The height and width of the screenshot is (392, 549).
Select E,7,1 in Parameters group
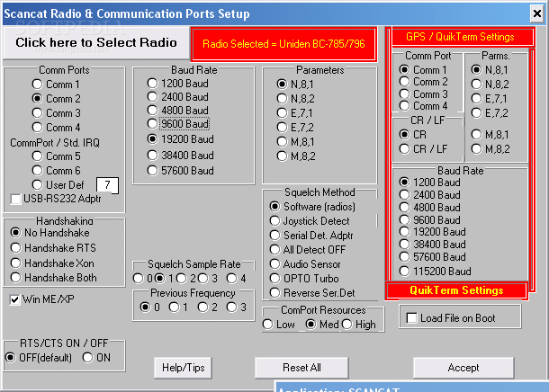[x=294, y=113]
